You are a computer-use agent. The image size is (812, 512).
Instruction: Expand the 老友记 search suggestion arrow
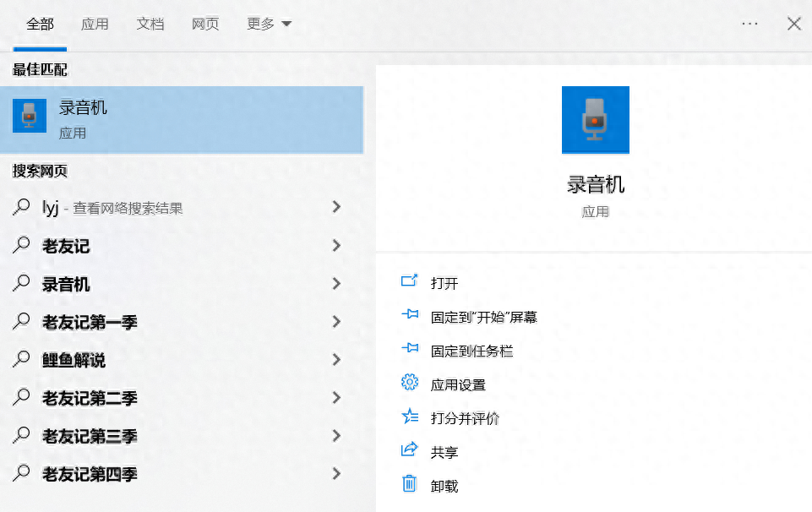pos(336,246)
